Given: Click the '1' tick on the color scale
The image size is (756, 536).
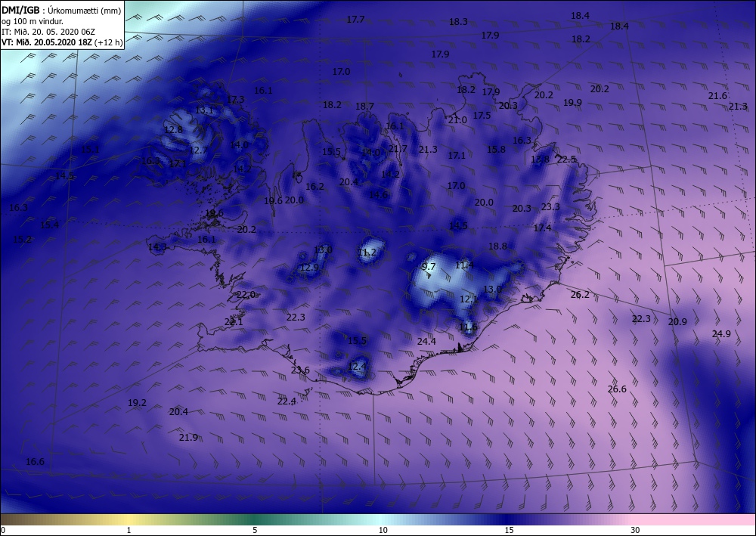Looking at the screenshot, I should click(x=129, y=530).
